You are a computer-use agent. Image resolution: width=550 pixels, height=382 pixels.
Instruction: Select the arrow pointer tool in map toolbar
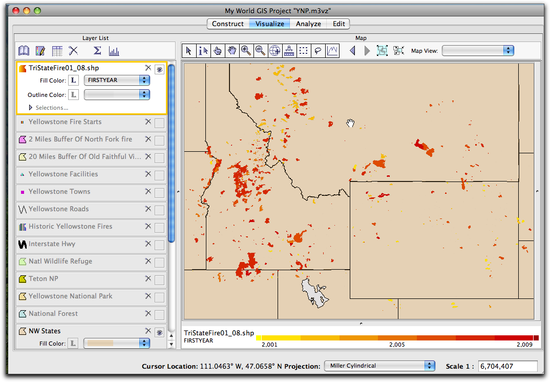click(x=189, y=51)
